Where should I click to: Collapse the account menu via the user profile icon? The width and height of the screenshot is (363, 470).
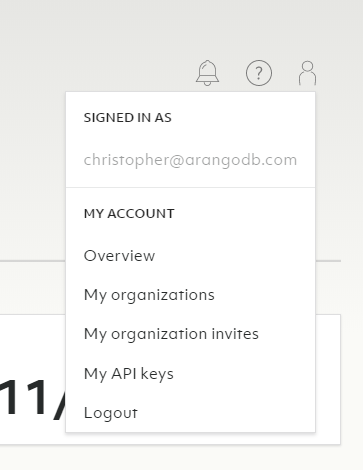pyautogui.click(x=307, y=73)
